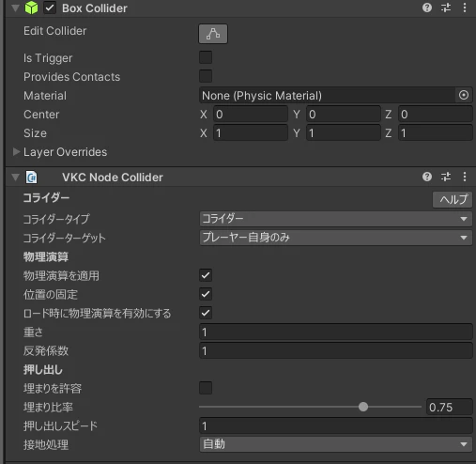The width and height of the screenshot is (476, 464).
Task: Click the 埋まり比率 slider handle
Action: point(363,407)
